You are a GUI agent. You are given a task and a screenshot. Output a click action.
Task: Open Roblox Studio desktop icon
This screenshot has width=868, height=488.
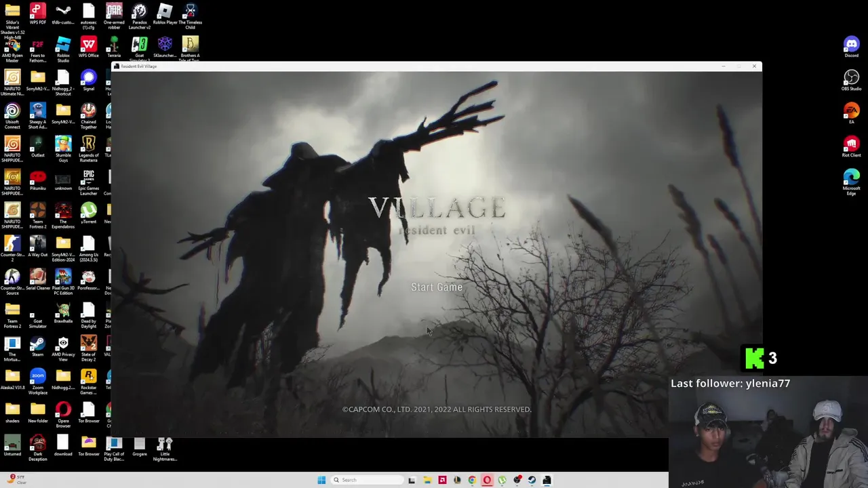[x=63, y=49]
